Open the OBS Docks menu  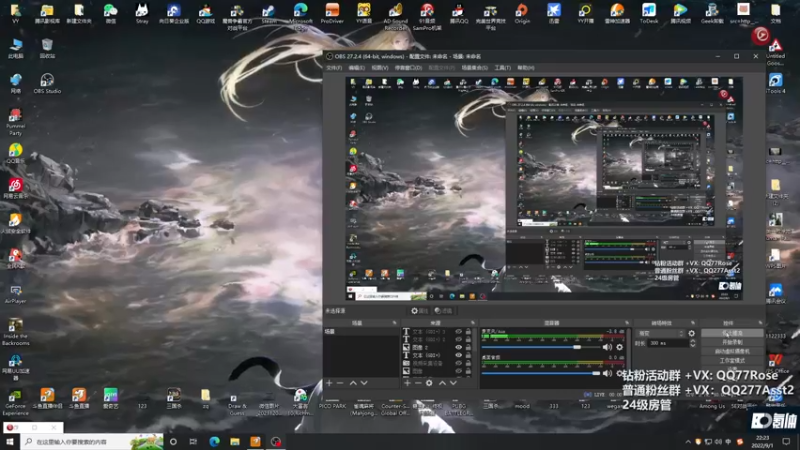coord(408,68)
